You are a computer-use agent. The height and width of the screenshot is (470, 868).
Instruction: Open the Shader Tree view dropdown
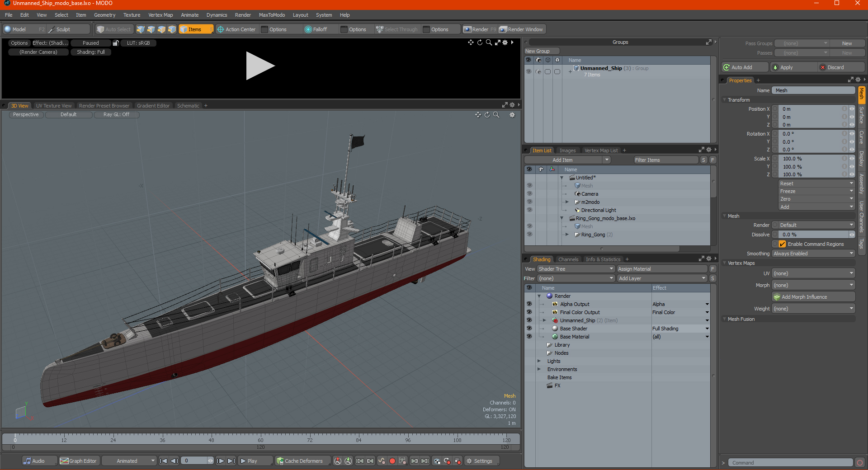pyautogui.click(x=576, y=269)
